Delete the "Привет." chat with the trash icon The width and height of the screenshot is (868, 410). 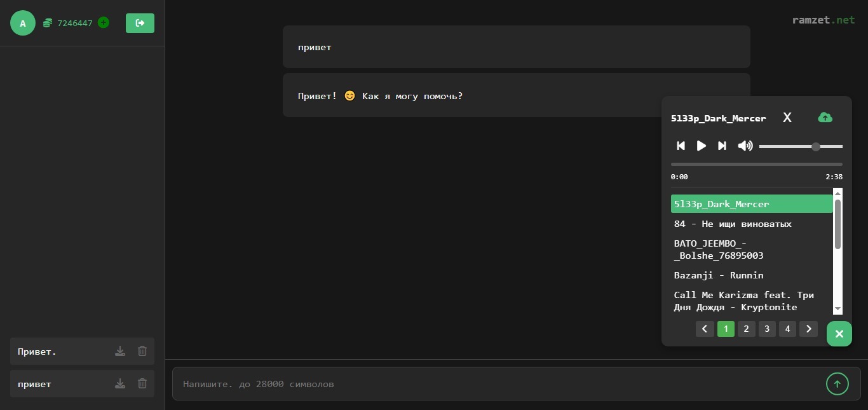(142, 351)
